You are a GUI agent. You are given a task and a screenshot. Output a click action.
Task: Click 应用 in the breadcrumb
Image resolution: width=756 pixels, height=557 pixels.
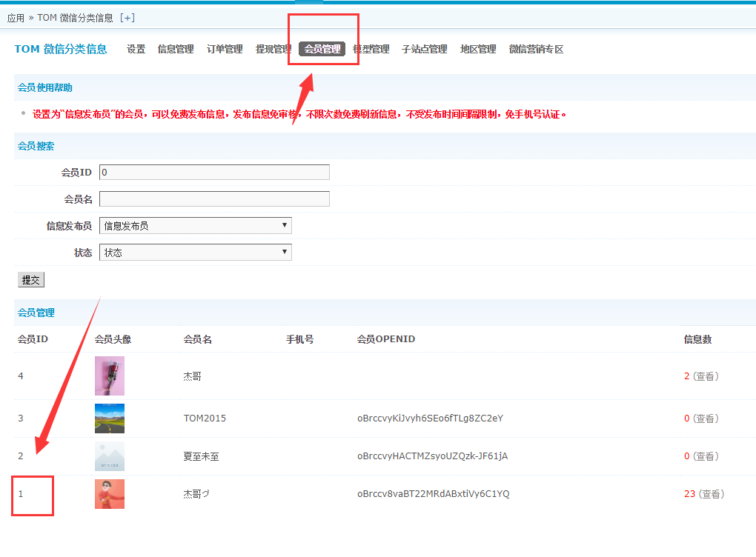coord(16,18)
